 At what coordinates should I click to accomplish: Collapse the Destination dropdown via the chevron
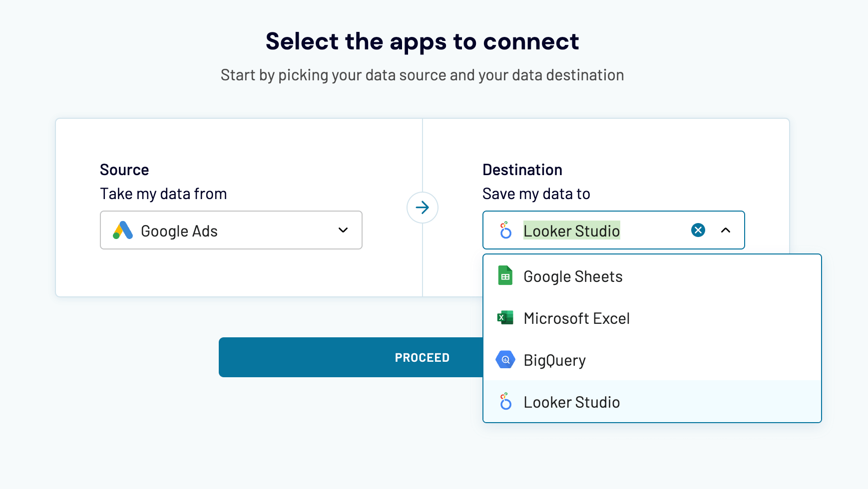click(726, 230)
